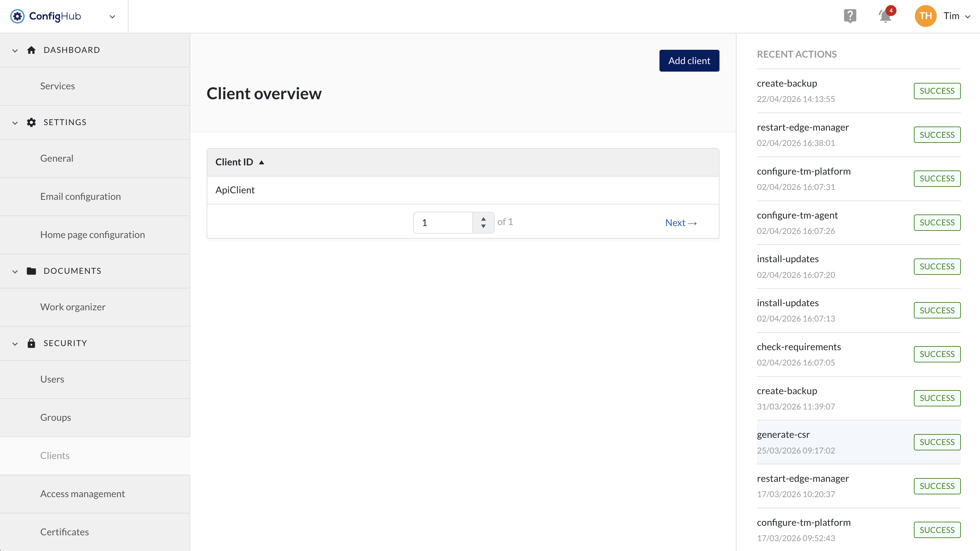Open the help icon in top bar
This screenshot has height=551, width=980.
[x=850, y=16]
